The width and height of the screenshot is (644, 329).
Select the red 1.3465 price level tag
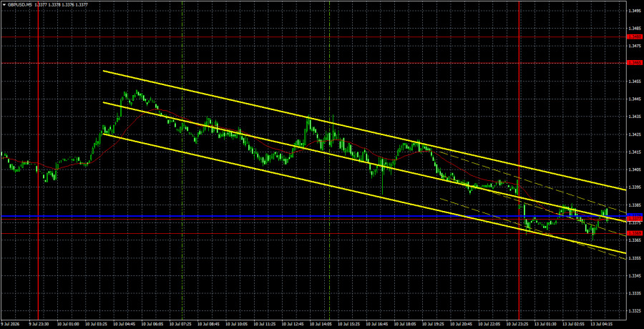point(635,63)
